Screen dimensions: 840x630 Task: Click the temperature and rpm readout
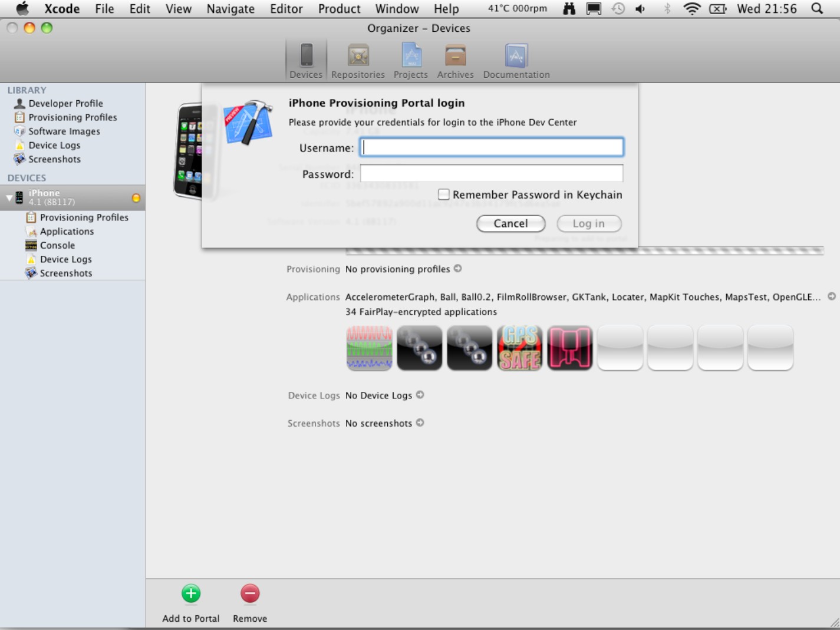tap(517, 9)
